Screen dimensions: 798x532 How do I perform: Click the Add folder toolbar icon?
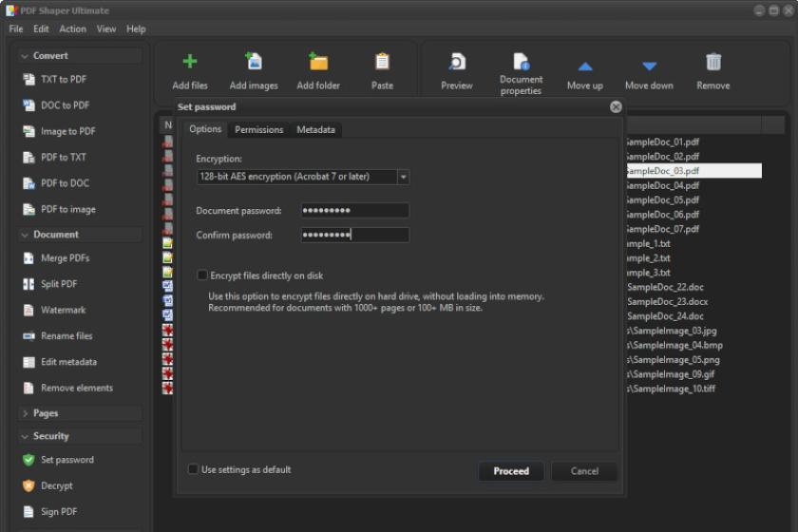coord(318,62)
